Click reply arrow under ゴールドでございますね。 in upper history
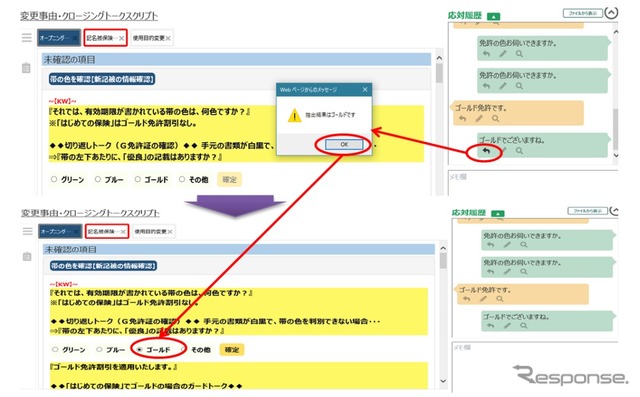 [x=486, y=151]
